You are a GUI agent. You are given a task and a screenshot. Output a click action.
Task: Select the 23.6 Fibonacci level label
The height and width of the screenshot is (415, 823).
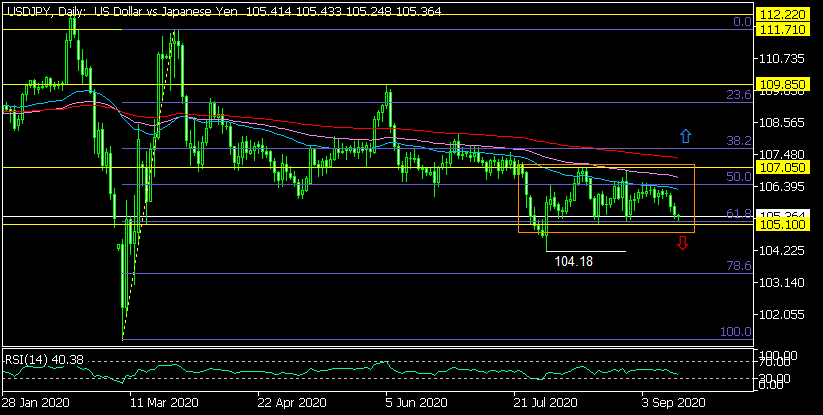tap(739, 95)
